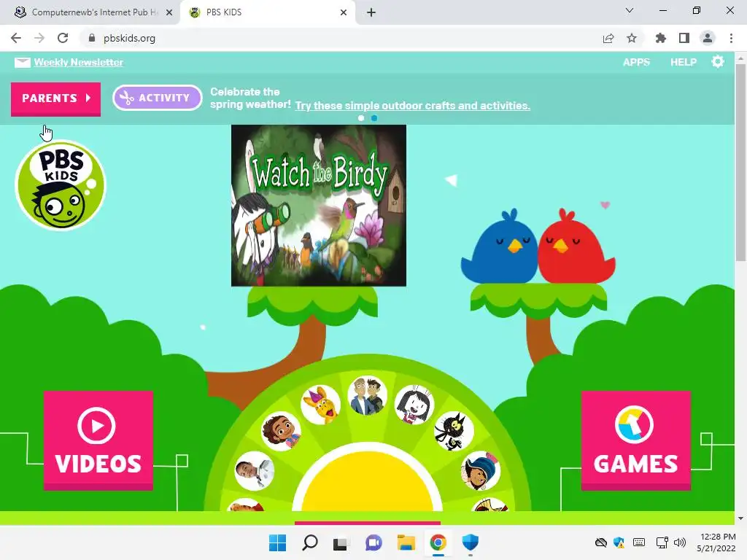The image size is (747, 560).
Task: Open the Windows Start menu
Action: coord(277,542)
